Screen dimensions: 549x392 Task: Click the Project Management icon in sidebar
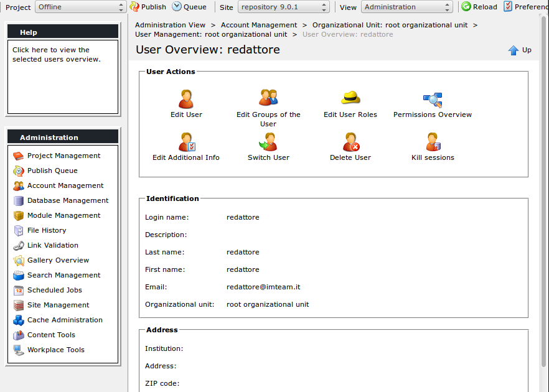coord(19,156)
